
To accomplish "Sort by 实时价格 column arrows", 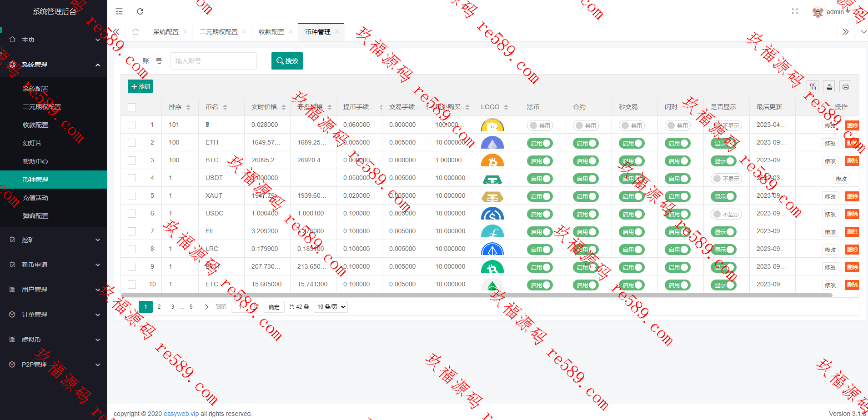I will (284, 107).
